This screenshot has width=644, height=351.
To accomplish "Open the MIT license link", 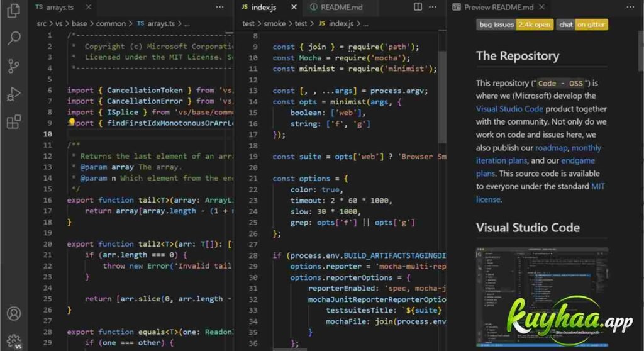I will pyautogui.click(x=597, y=187).
